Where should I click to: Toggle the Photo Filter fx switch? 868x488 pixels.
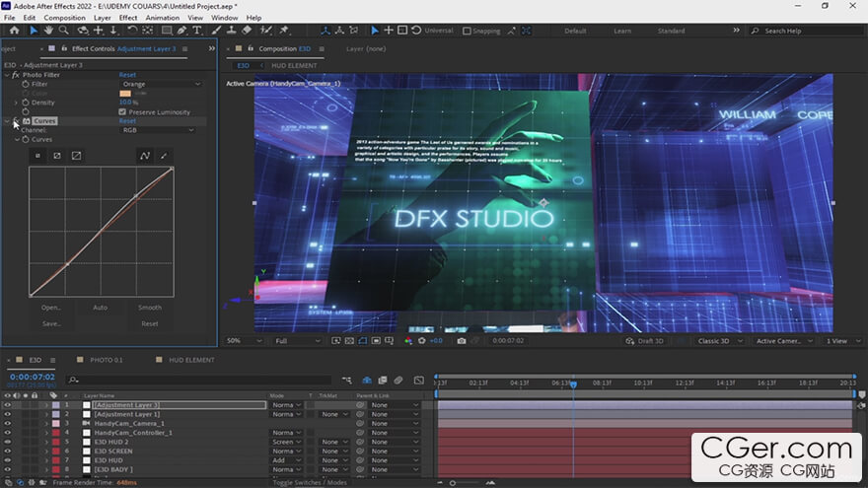click(x=16, y=75)
